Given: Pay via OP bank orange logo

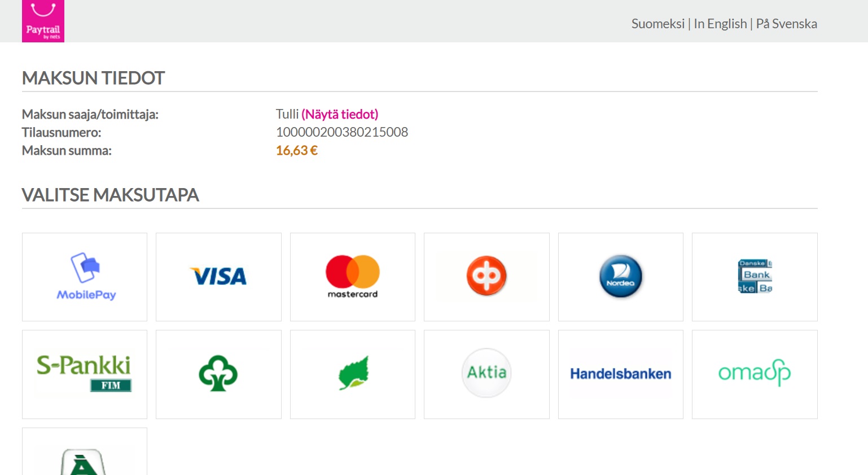Looking at the screenshot, I should [x=486, y=277].
